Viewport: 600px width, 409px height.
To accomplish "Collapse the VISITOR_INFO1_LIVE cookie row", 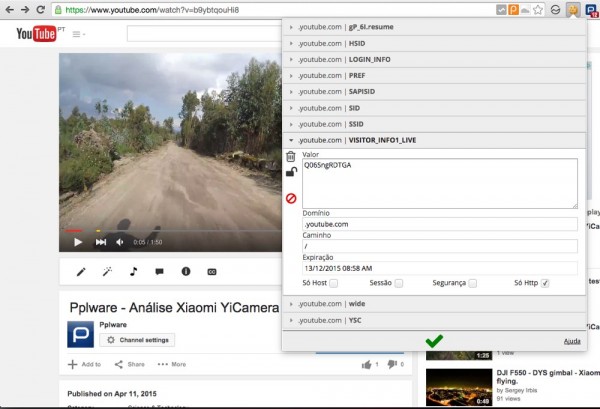I will (434, 140).
